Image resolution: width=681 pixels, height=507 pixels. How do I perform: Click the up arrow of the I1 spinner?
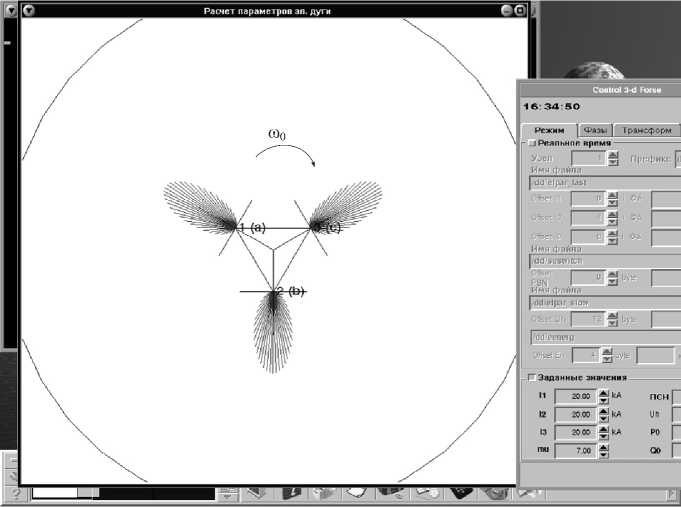604,391
